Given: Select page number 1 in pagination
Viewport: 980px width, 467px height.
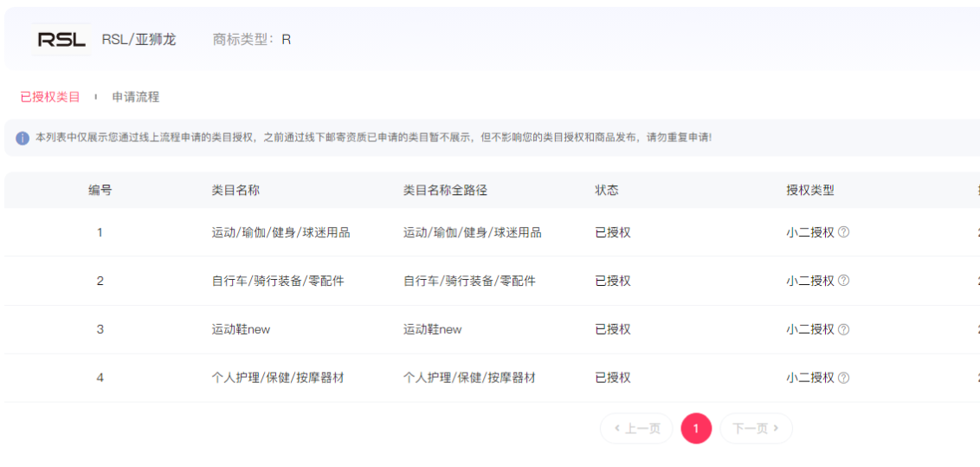Looking at the screenshot, I should (x=696, y=428).
